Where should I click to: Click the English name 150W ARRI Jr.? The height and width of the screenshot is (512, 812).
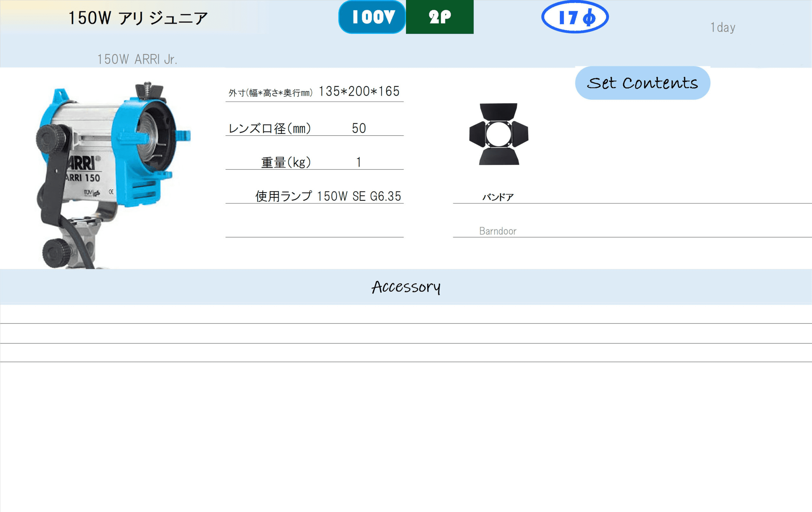click(137, 59)
